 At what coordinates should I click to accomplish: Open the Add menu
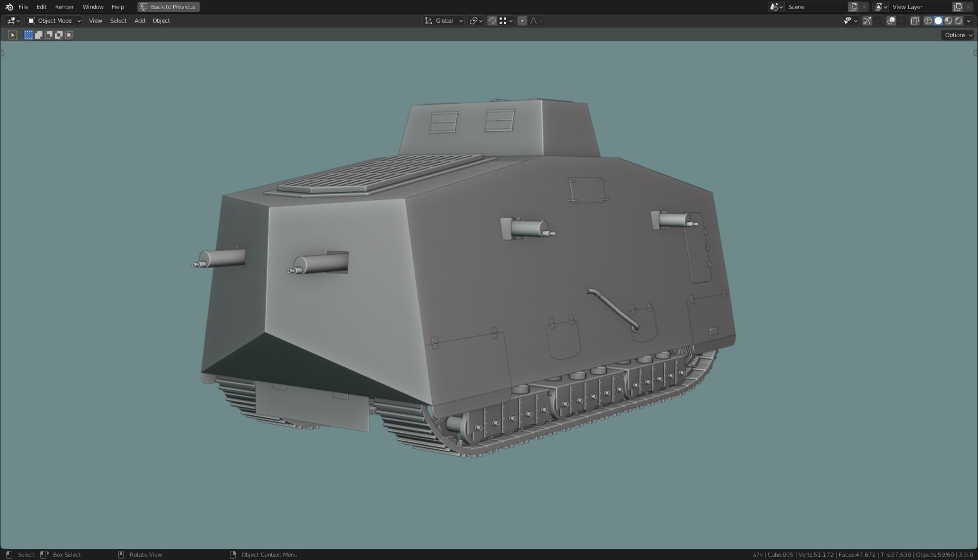139,21
